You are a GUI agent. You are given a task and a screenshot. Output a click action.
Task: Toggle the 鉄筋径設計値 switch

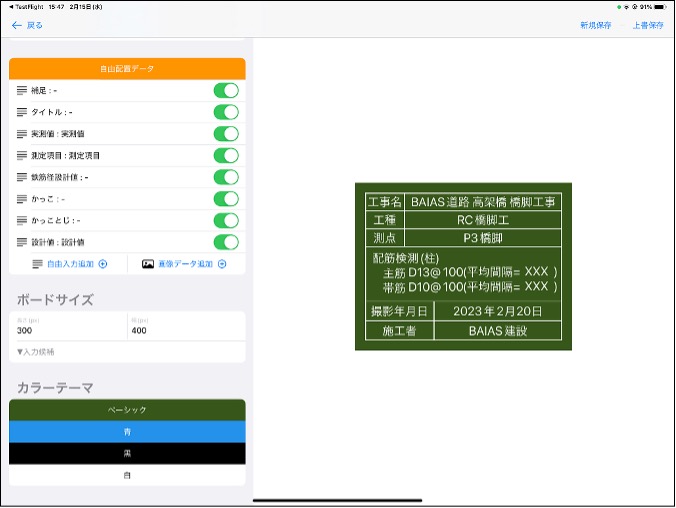tap(226, 177)
